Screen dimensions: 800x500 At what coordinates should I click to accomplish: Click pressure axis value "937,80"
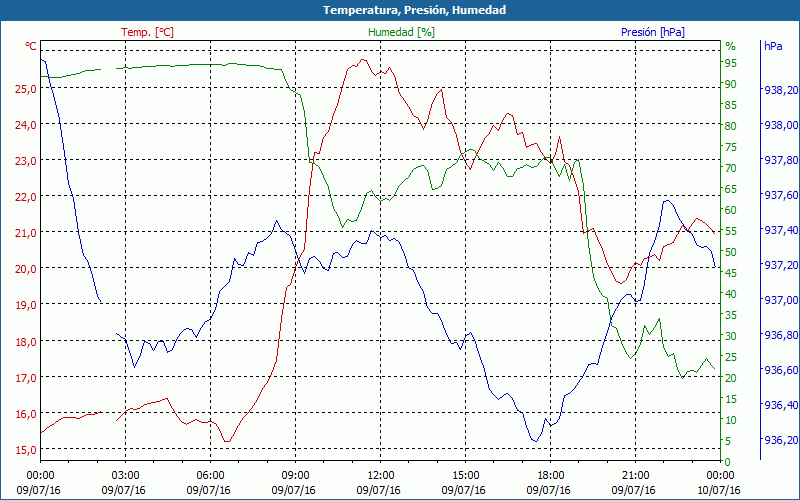[x=781, y=160]
